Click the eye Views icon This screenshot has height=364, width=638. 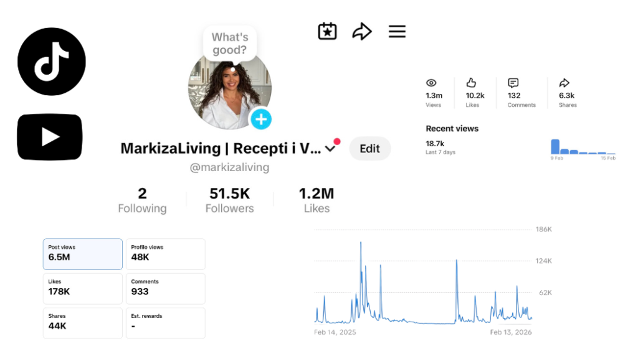coord(431,83)
